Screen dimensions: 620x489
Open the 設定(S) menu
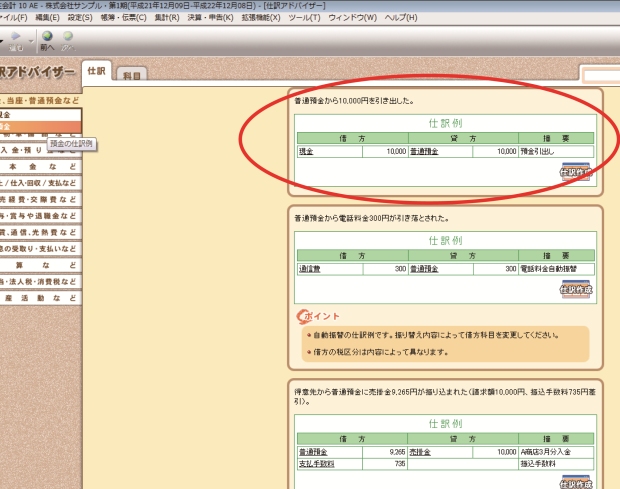click(80, 18)
